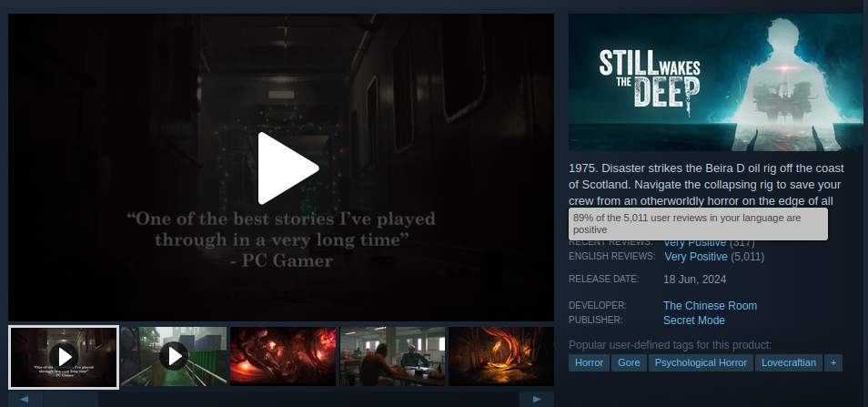This screenshot has width=868, height=407.
Task: Click the right arrow of thumbnail strip
Action: (537, 399)
